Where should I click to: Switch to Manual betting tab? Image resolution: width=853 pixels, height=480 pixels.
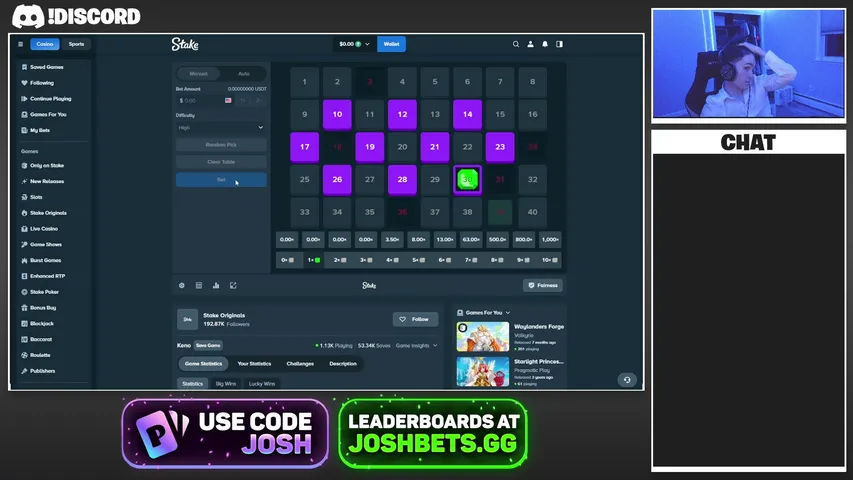199,73
